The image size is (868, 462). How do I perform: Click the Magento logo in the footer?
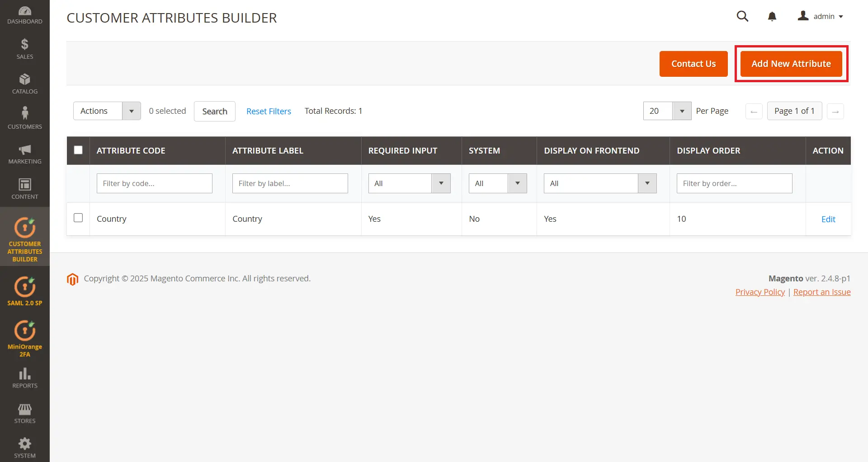pos(73,279)
